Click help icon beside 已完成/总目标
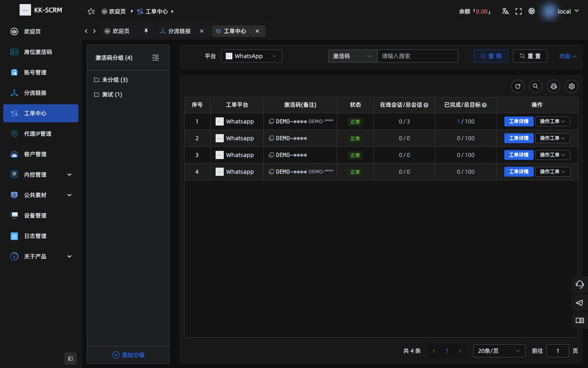This screenshot has width=588, height=368. (x=484, y=105)
